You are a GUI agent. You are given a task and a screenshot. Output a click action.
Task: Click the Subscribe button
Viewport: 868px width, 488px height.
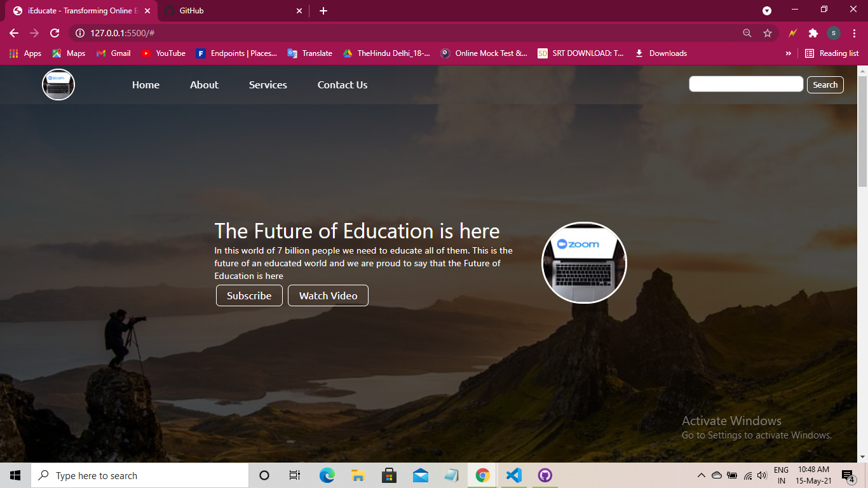249,295
